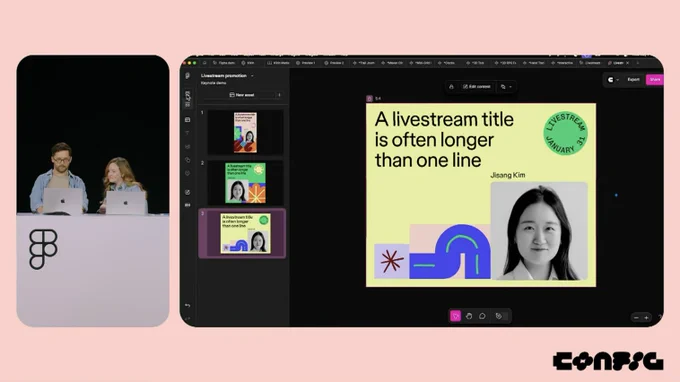Close the active tab with its X

click(x=628, y=63)
